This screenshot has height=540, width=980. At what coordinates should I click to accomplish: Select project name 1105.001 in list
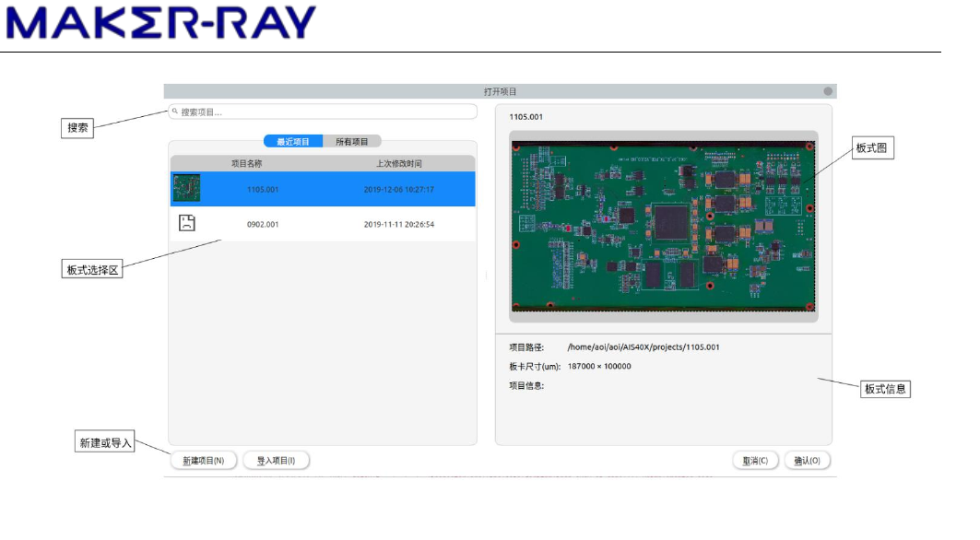coord(263,190)
